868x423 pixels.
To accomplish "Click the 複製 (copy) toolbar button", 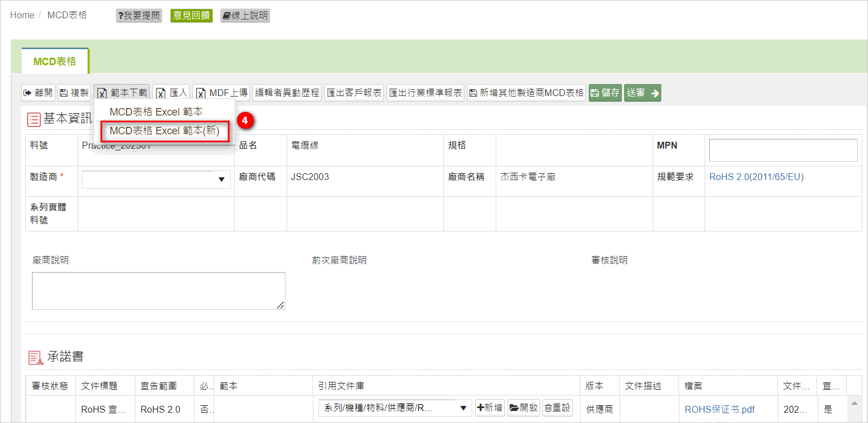I will coord(74,93).
